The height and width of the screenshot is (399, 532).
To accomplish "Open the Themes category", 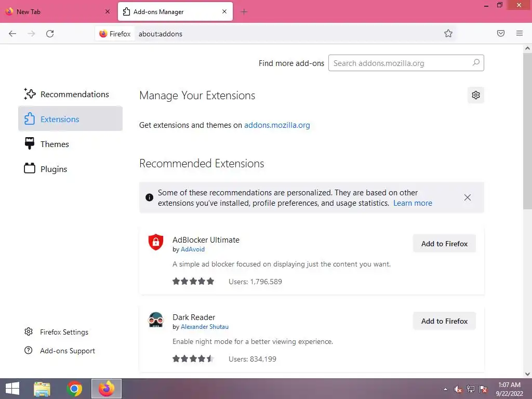I will point(71,144).
